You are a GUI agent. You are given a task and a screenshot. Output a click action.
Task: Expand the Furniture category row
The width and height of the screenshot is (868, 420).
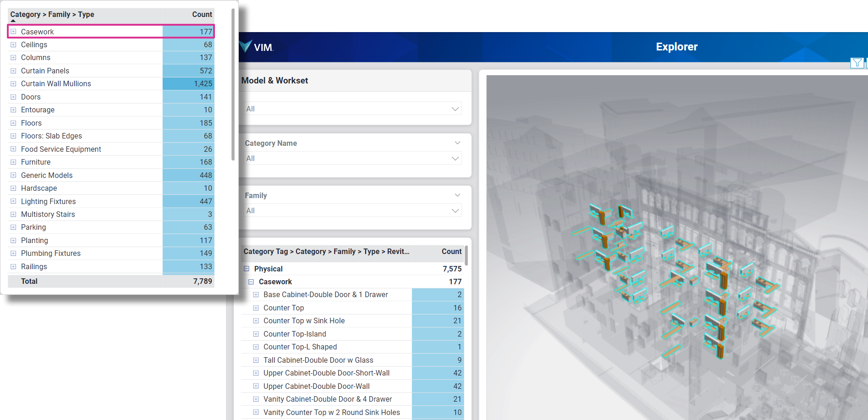(x=13, y=162)
